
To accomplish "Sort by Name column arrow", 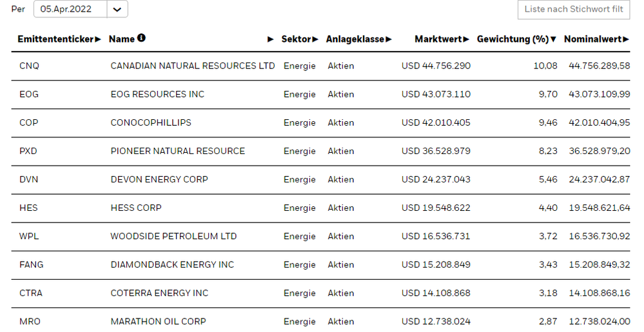I will pos(270,39).
